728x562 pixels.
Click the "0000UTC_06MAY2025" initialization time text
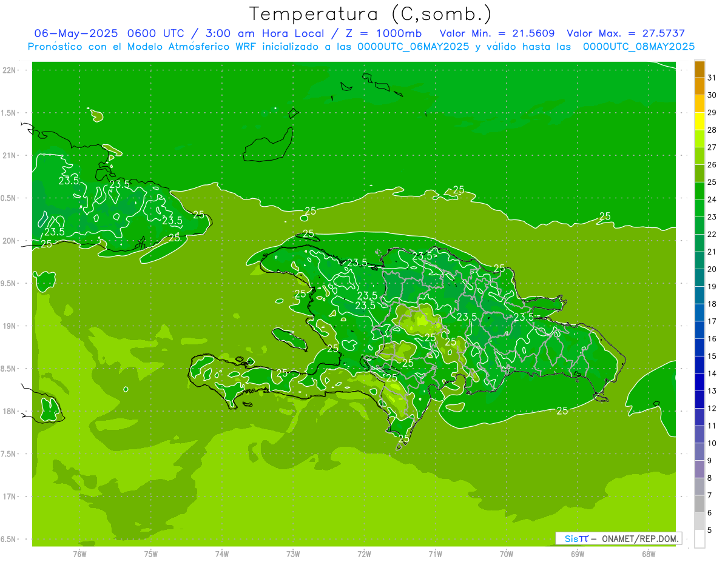point(413,46)
